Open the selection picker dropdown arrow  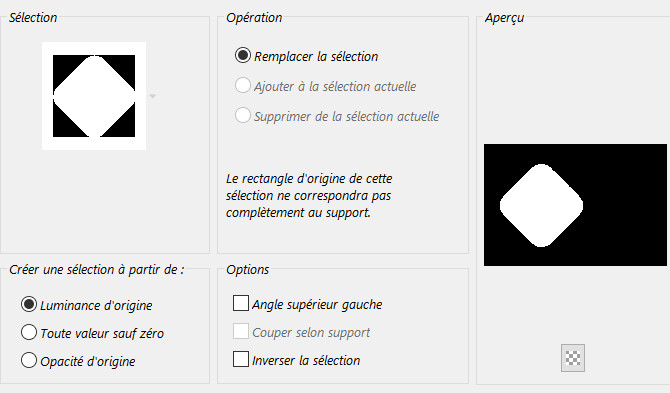pos(153,96)
